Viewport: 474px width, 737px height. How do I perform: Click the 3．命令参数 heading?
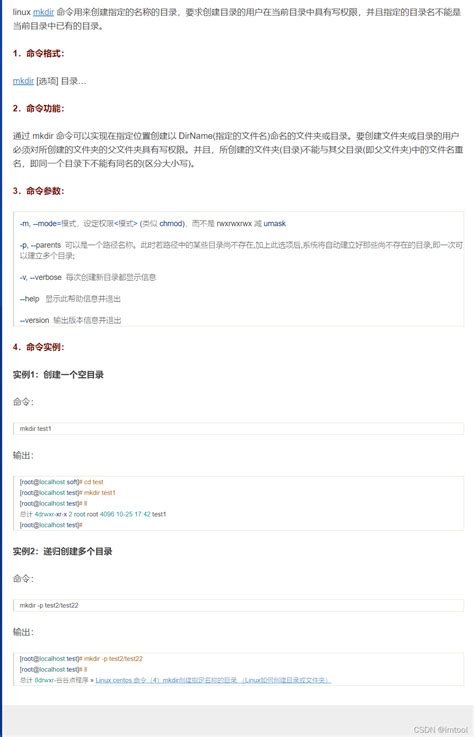(x=38, y=191)
